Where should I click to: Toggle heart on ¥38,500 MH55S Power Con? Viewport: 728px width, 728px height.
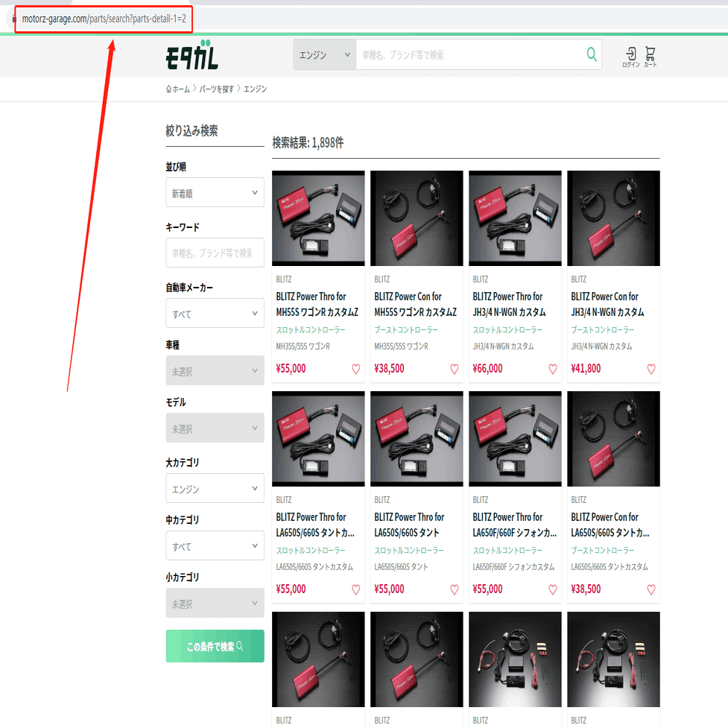click(454, 369)
